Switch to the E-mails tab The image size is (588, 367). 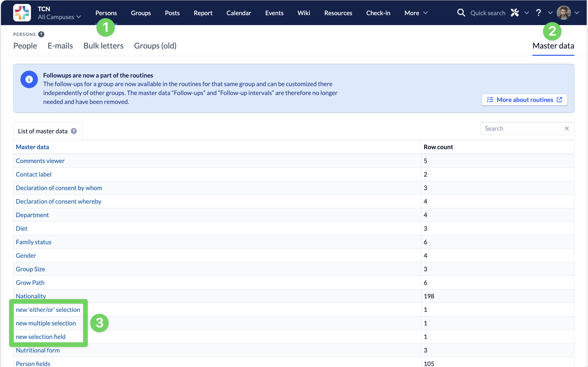click(x=60, y=46)
